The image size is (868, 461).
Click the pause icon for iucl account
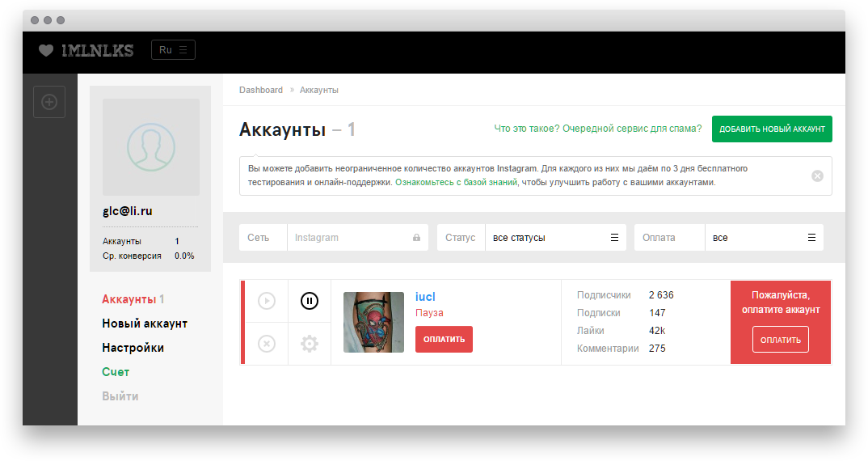(x=310, y=301)
